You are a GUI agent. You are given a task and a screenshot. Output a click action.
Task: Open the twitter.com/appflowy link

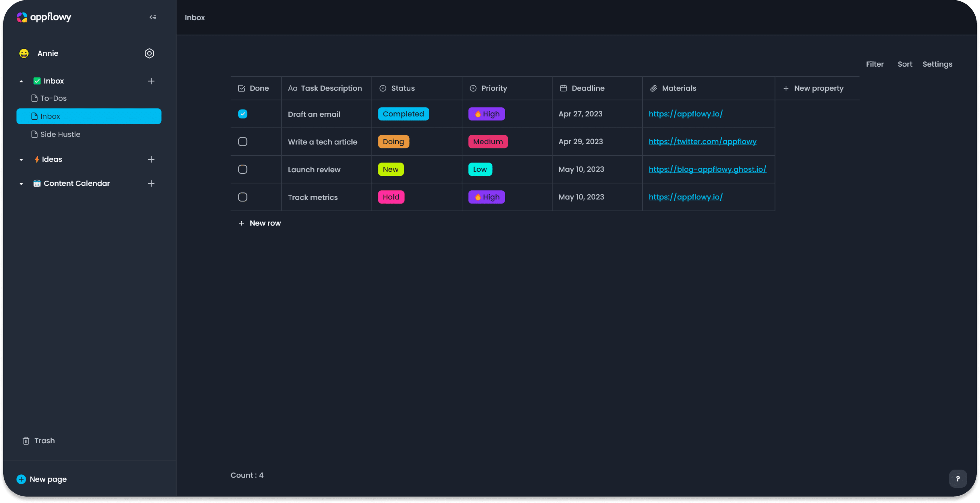[702, 141]
